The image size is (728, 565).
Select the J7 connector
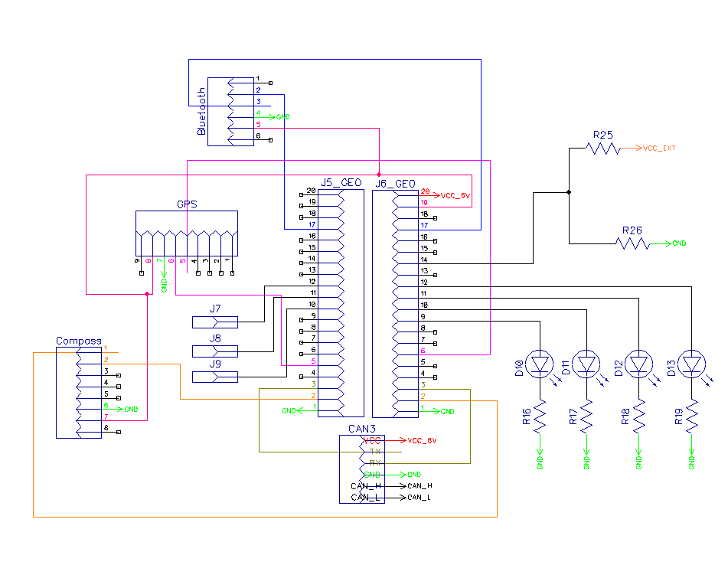215,322
